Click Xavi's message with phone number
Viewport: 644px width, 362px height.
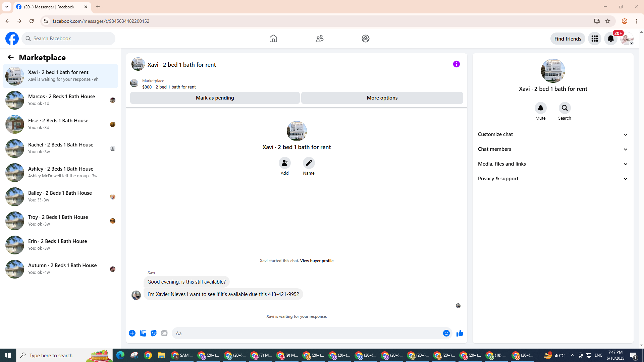coord(223,294)
